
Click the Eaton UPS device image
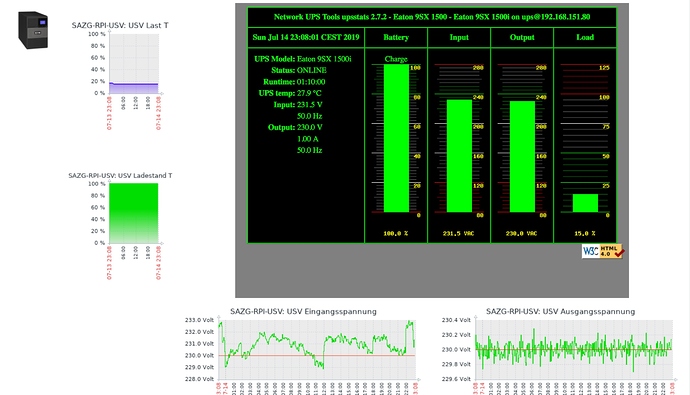coord(33,30)
